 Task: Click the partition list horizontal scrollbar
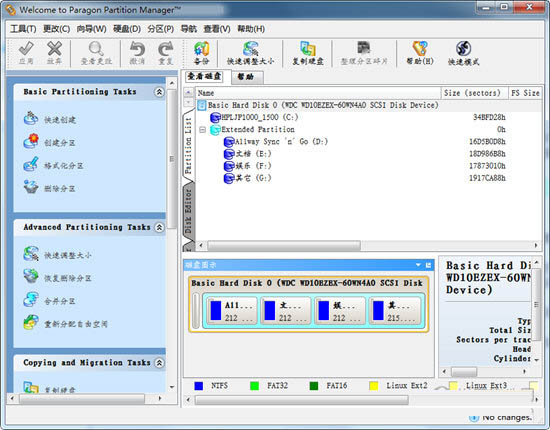[368, 246]
